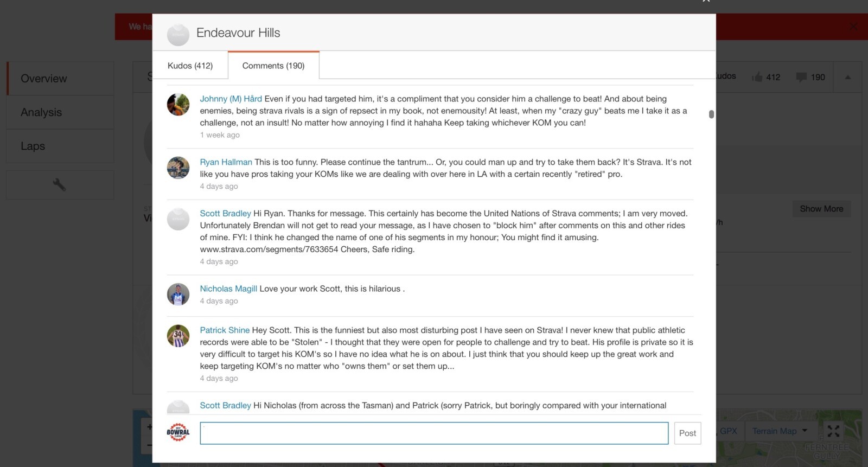Open Scott Bradley link in the 'Hi Nicholas' comment
868x467 pixels.
[225, 406]
